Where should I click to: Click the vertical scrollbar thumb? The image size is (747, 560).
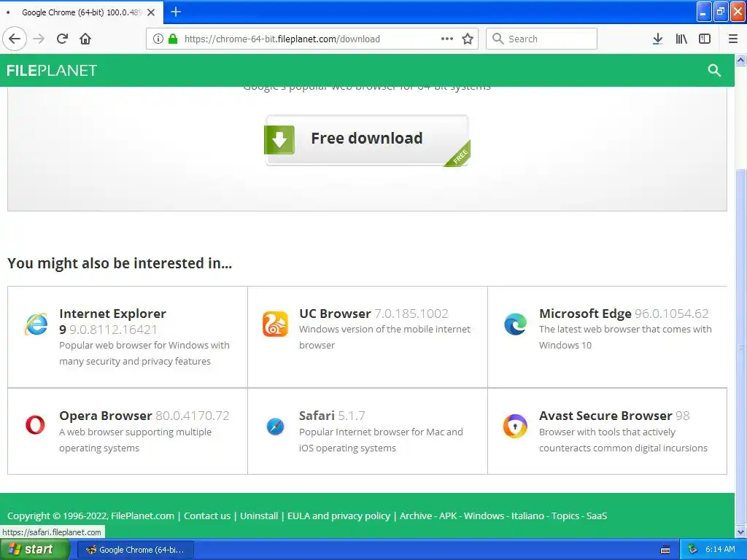[741, 346]
